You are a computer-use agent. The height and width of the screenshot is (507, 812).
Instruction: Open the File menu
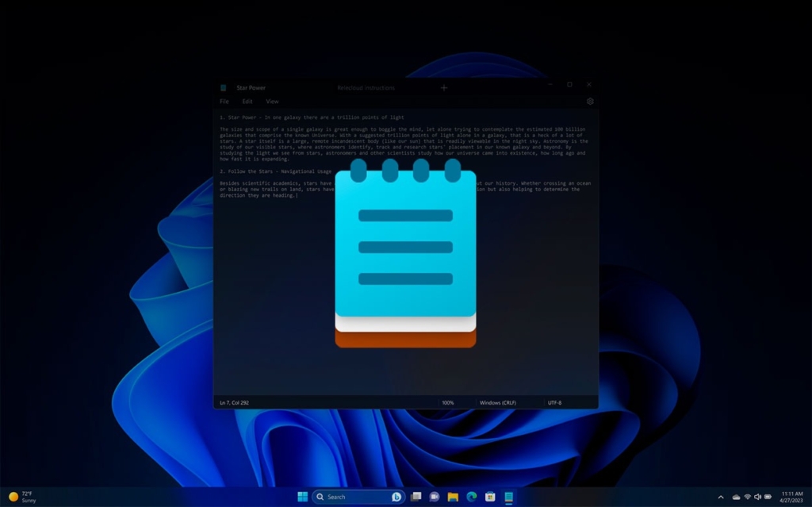pos(224,102)
